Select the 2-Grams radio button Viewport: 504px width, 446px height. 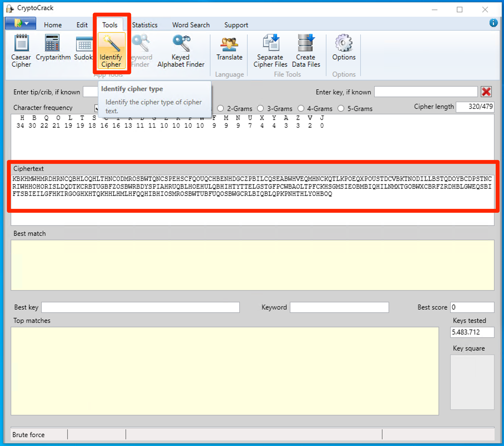[221, 108]
